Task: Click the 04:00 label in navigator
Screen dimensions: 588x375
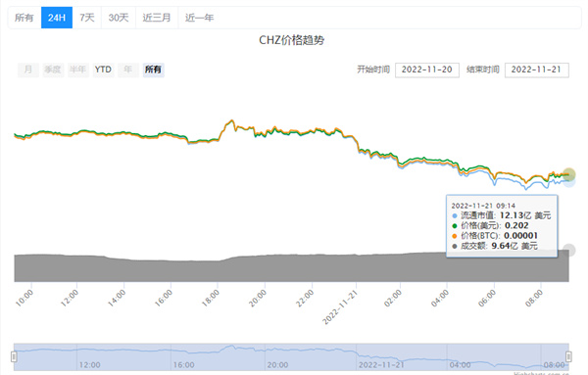Action: (x=461, y=365)
